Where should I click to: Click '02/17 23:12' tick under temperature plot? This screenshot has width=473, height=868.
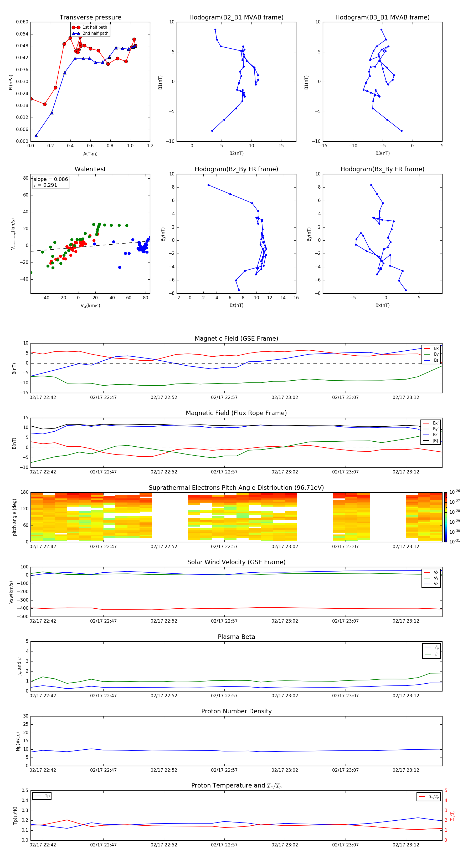click(x=406, y=845)
